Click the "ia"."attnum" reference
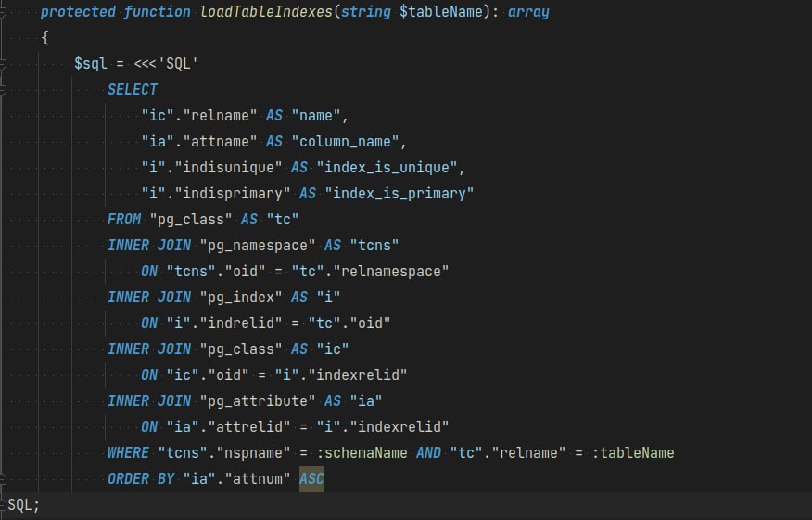 pos(236,478)
